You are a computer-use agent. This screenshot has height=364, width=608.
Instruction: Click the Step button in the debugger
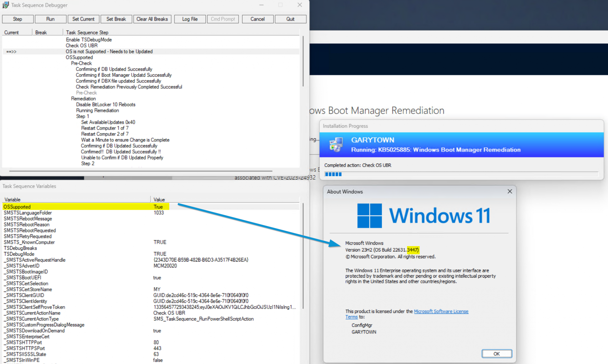coord(18,19)
